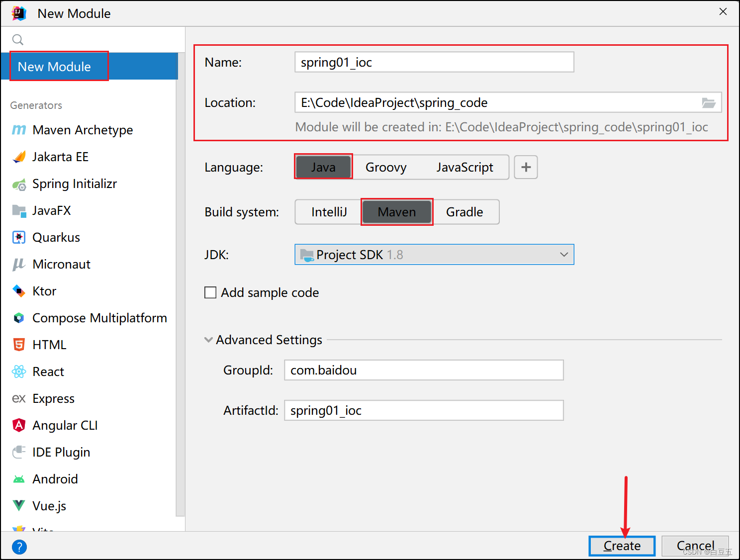Click the React atom icon
Image resolution: width=740 pixels, height=560 pixels.
click(x=19, y=372)
